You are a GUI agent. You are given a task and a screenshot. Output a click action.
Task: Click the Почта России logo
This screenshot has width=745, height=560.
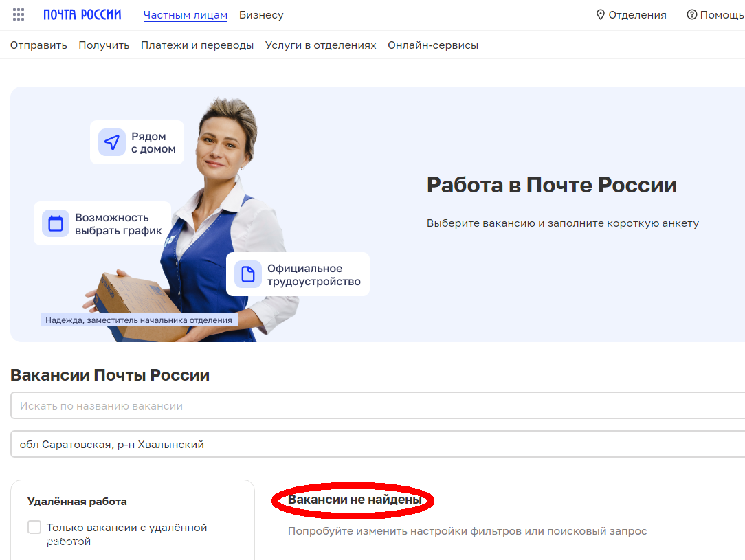(x=82, y=14)
